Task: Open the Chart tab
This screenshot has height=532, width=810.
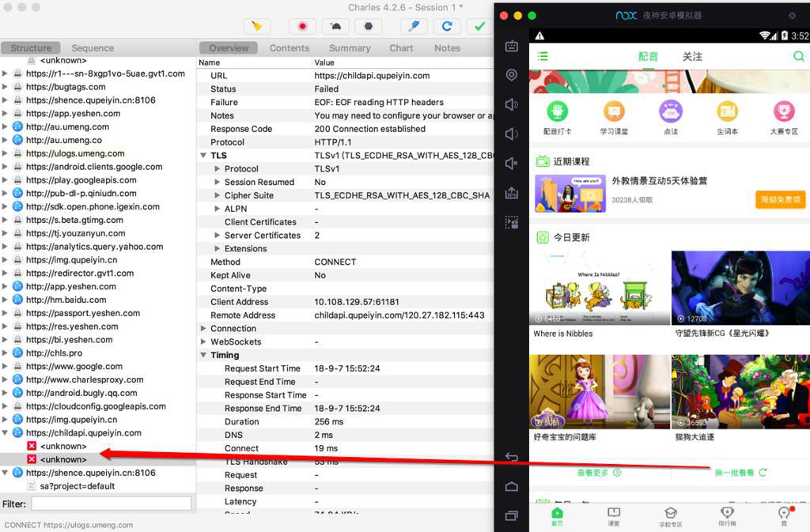Action: point(401,48)
